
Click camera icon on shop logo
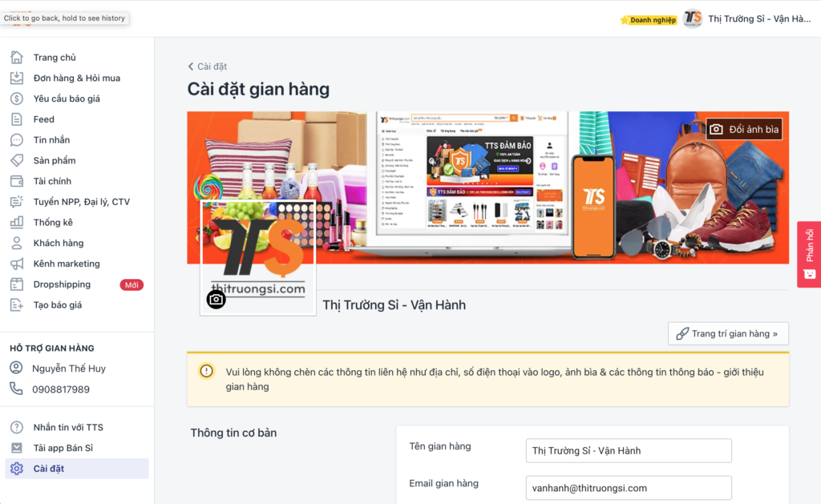pos(216,300)
